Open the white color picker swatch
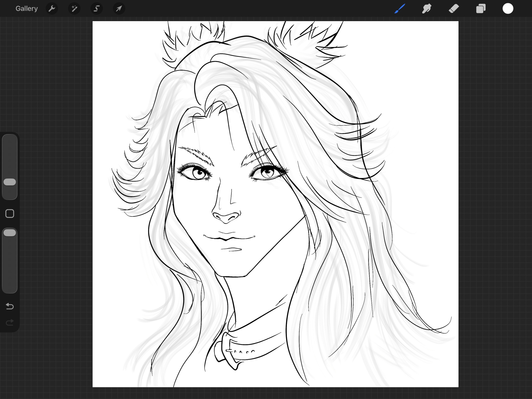The height and width of the screenshot is (399, 532). (x=508, y=9)
